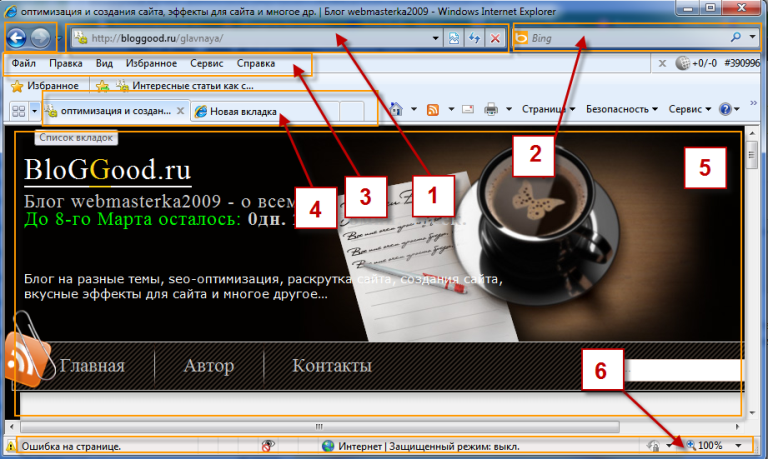
Task: Open the Сервис menu in menu bar
Action: pyautogui.click(x=206, y=63)
